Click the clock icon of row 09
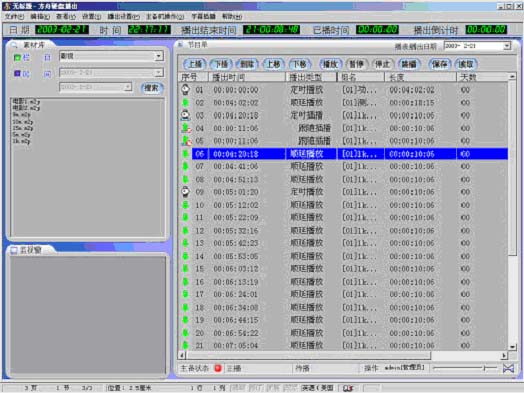Image resolution: width=524 pixels, height=393 pixels. tap(185, 192)
